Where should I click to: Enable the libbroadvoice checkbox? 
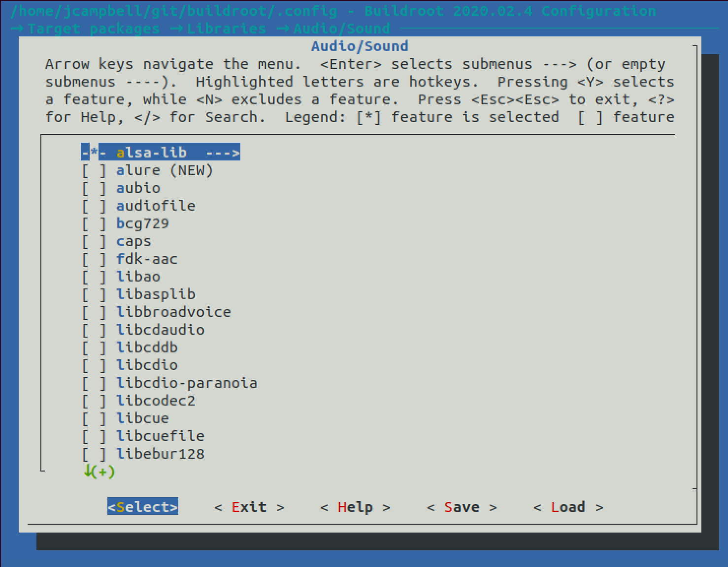click(x=94, y=313)
